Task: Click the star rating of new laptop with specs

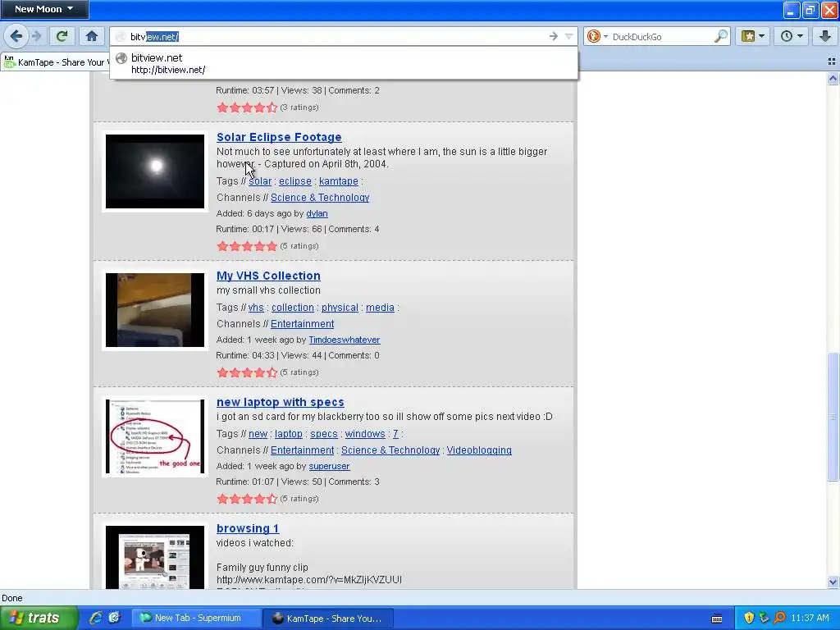Action: pos(247,499)
